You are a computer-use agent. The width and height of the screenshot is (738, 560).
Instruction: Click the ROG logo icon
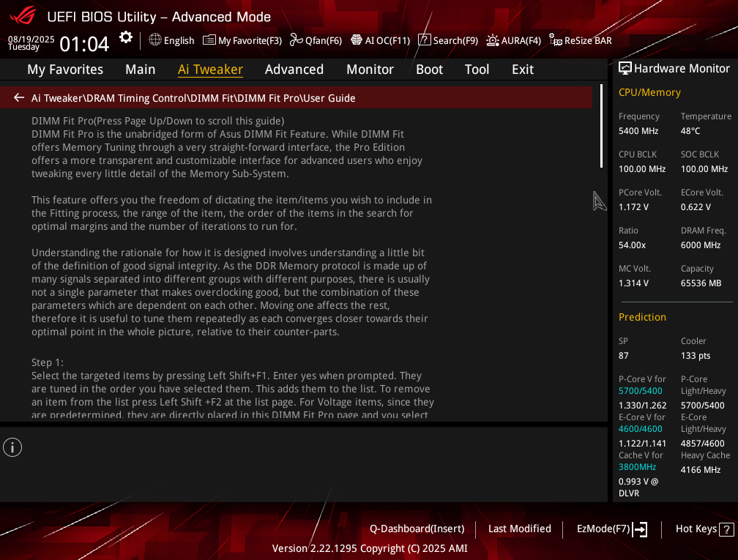tap(23, 15)
